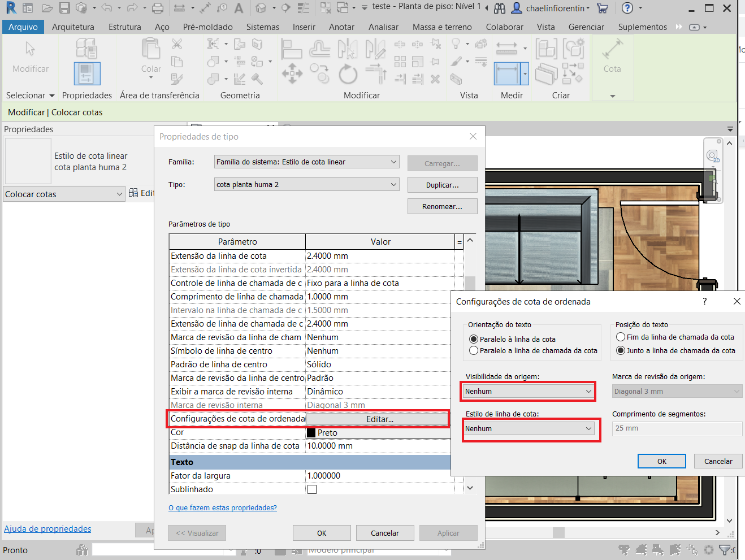Click the Delete X icon in Modificar panel
This screenshot has height=560, width=745.
tap(435, 79)
